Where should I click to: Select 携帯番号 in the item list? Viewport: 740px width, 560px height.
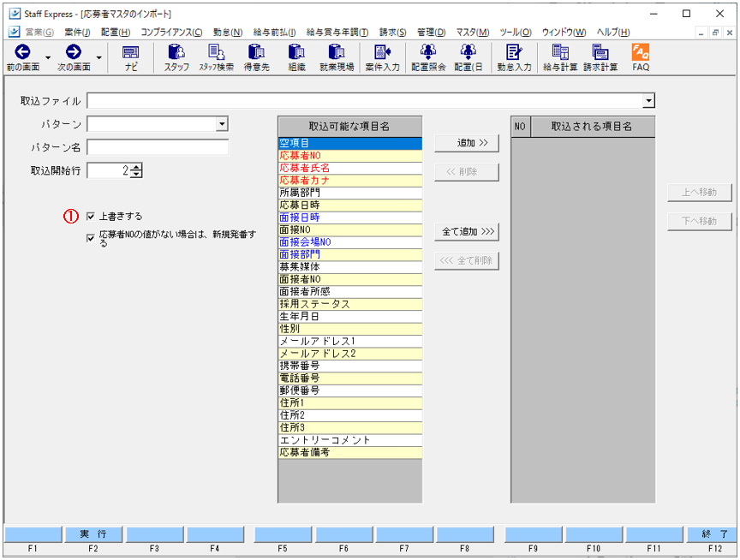click(x=350, y=366)
